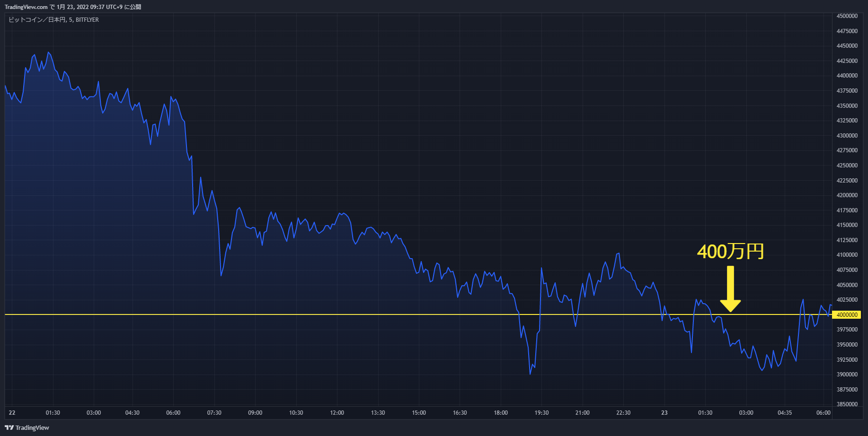Click the 04:30 time axis label
Viewport: 868px width, 436px height.
pos(133,413)
